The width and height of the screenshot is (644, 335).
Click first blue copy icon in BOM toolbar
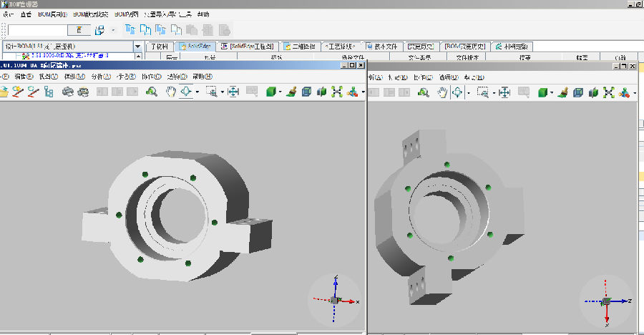130,29
